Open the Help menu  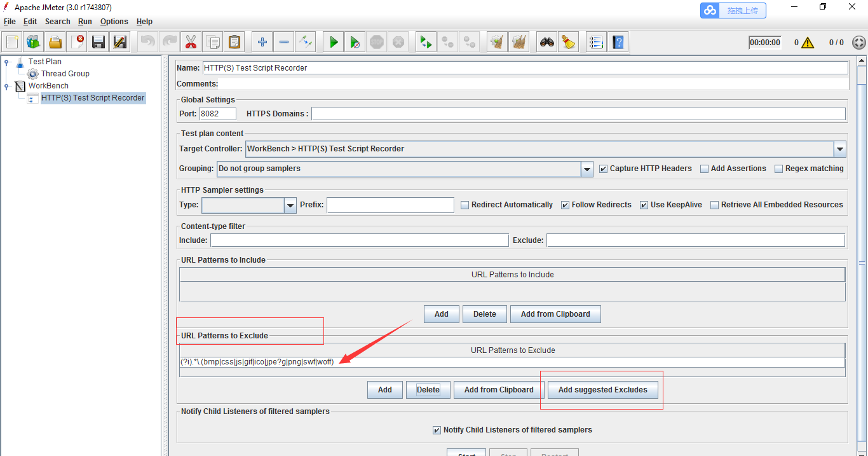[x=145, y=22]
